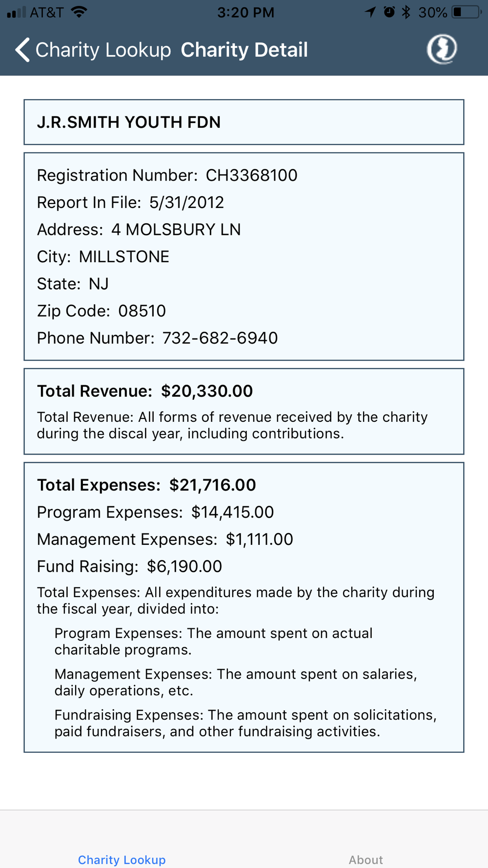Tap registration number CH3368100
The image size is (488, 868).
(x=251, y=175)
